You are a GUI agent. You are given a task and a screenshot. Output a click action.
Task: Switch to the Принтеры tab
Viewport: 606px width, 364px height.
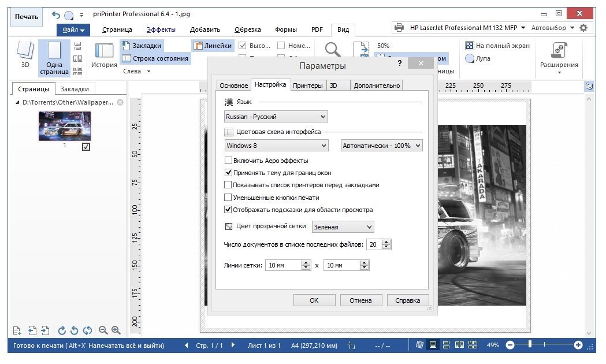point(307,86)
